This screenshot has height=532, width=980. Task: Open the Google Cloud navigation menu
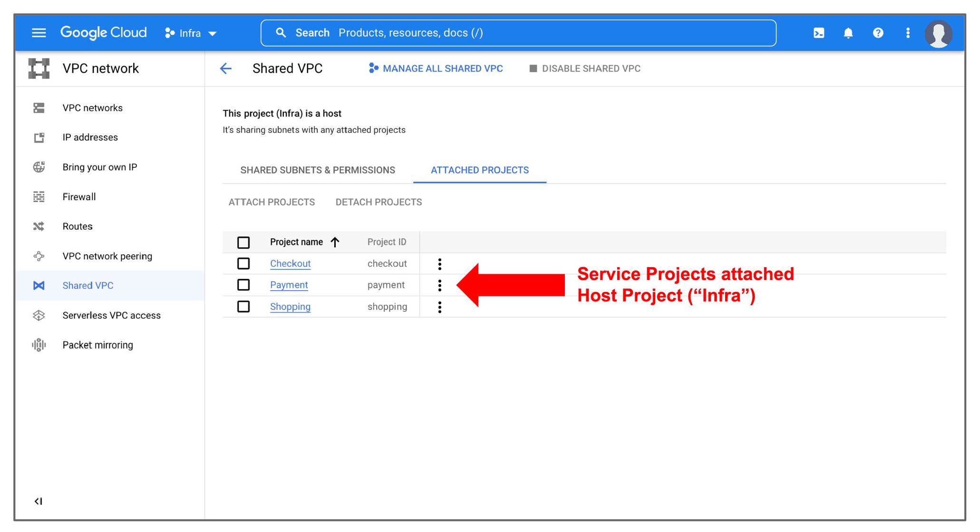tap(39, 32)
